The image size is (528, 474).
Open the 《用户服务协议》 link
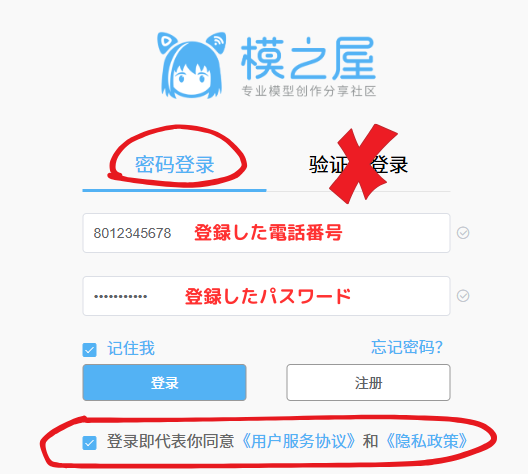(x=298, y=441)
